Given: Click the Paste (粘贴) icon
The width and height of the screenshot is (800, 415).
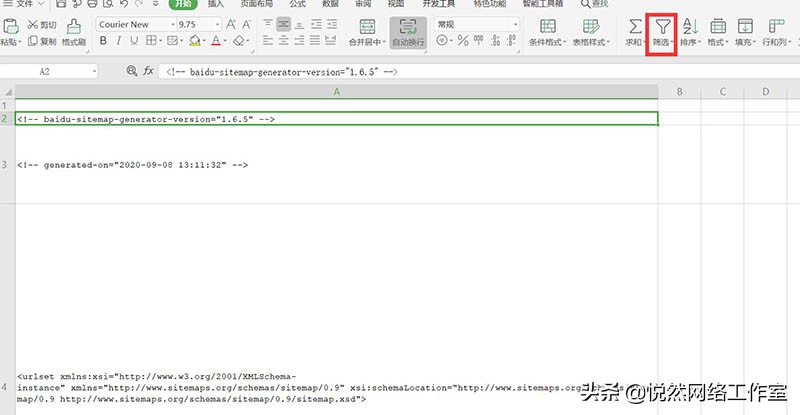Looking at the screenshot, I should 10,26.
